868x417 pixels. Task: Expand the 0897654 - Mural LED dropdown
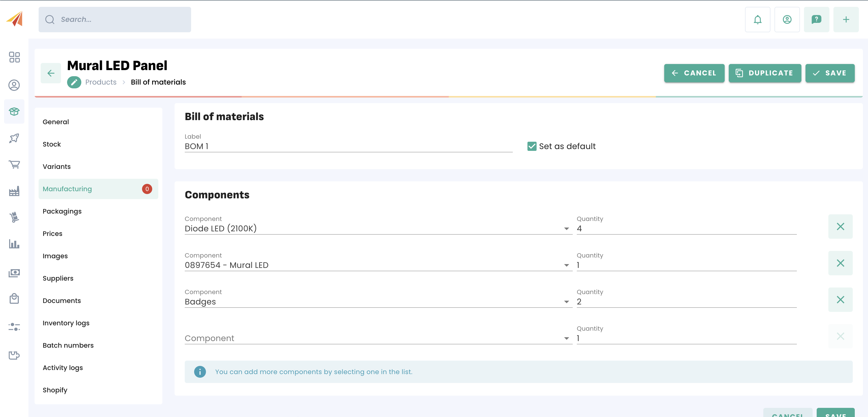coord(566,265)
